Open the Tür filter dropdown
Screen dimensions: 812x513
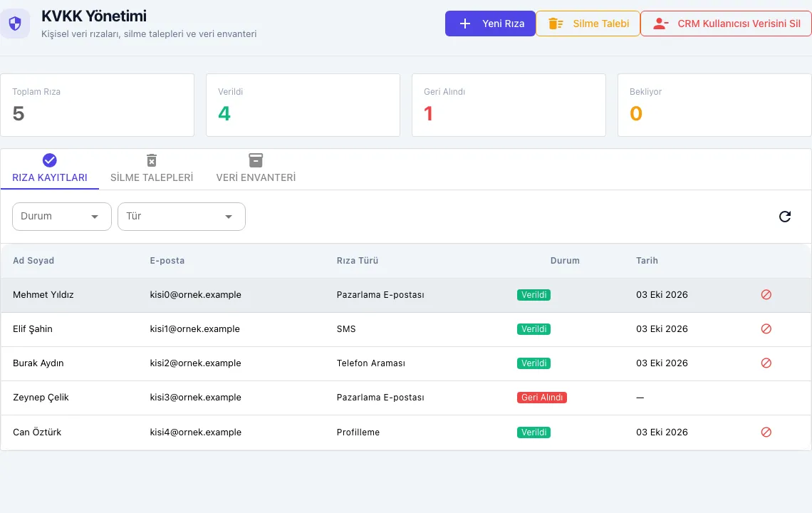(x=181, y=217)
